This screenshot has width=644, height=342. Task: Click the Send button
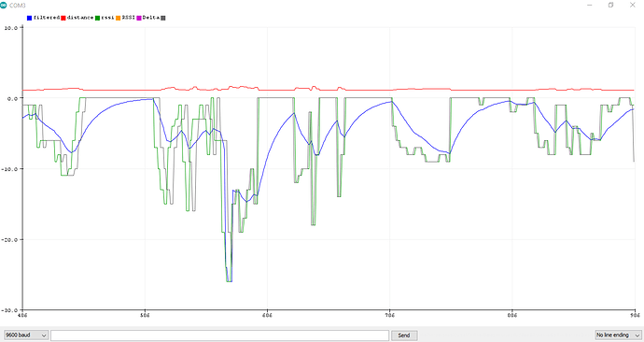coord(404,335)
